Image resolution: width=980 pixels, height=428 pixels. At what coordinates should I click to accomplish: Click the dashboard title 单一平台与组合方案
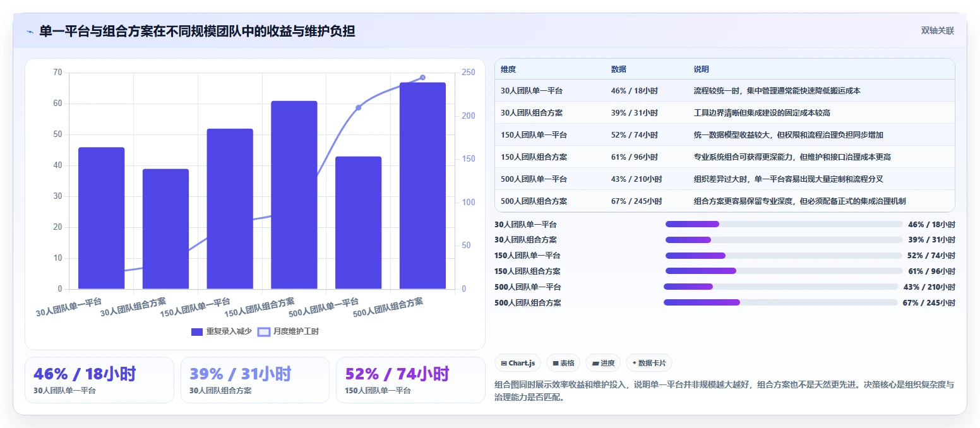coord(197,32)
